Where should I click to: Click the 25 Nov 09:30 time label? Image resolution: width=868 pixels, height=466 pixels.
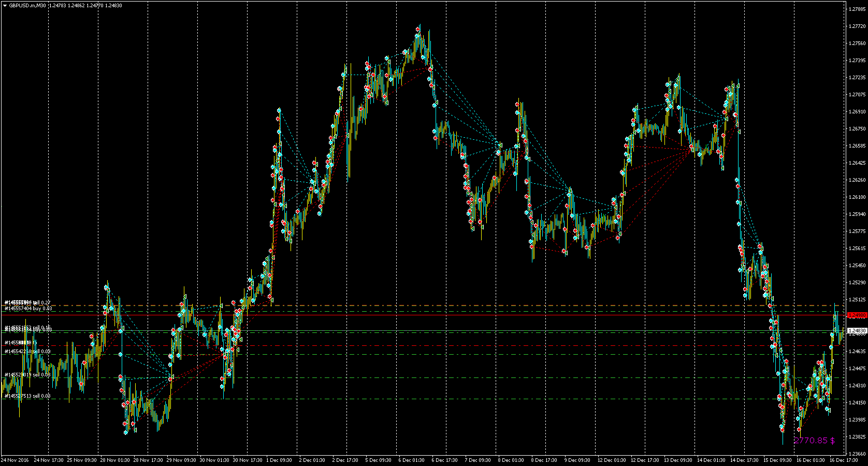82,460
